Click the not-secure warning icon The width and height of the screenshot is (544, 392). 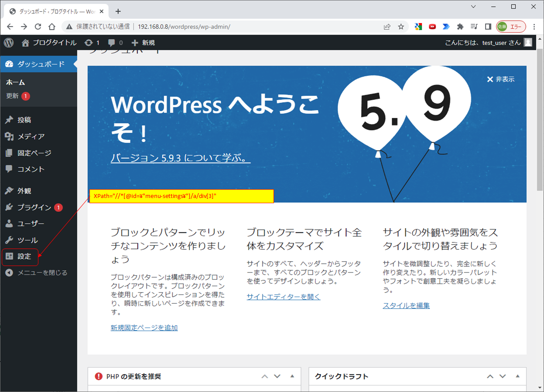point(69,27)
